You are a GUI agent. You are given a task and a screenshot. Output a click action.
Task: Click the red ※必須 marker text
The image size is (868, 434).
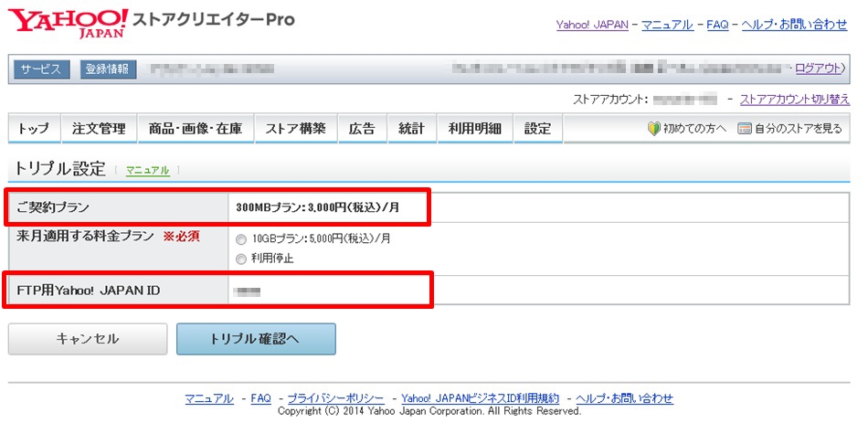[181, 237]
